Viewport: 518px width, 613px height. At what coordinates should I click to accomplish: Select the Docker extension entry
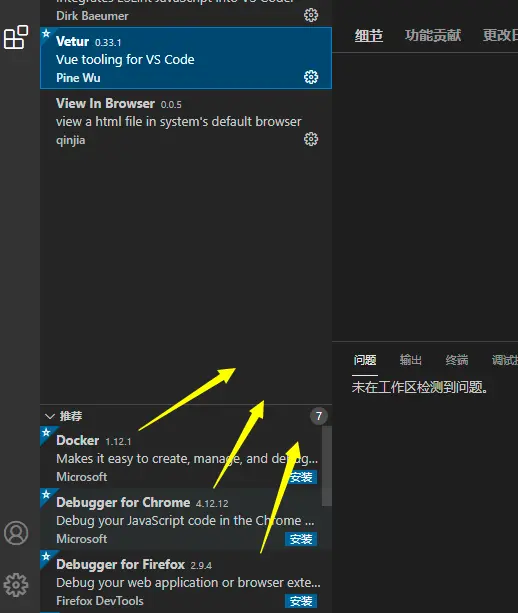181,457
